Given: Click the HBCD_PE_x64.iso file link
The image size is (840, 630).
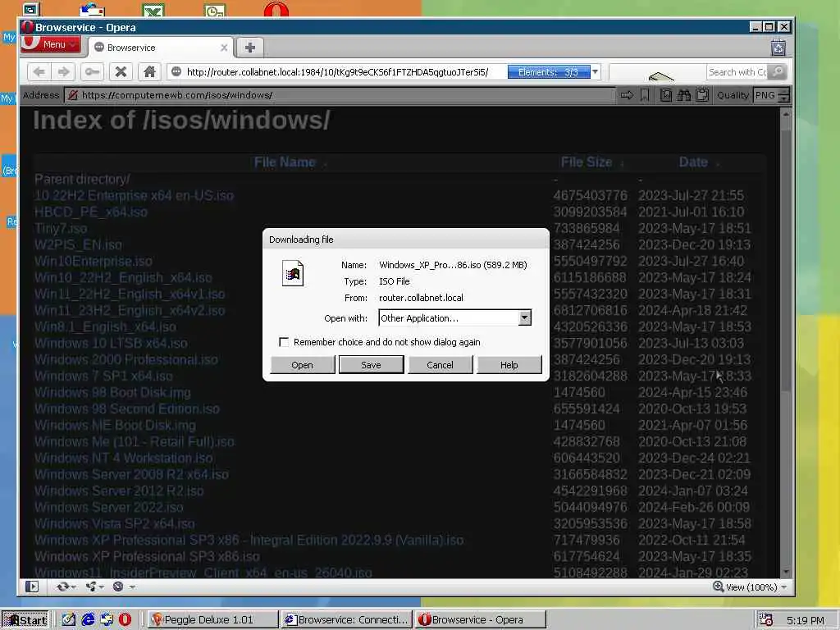Looking at the screenshot, I should (x=90, y=212).
